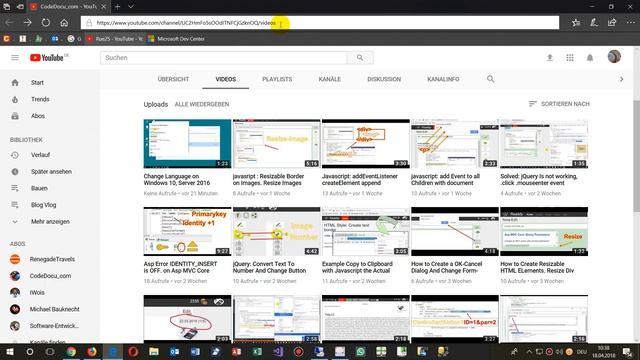Image resolution: width=640 pixels, height=360 pixels.
Task: Click the right chevron to show more channel tabs
Action: pos(622,79)
